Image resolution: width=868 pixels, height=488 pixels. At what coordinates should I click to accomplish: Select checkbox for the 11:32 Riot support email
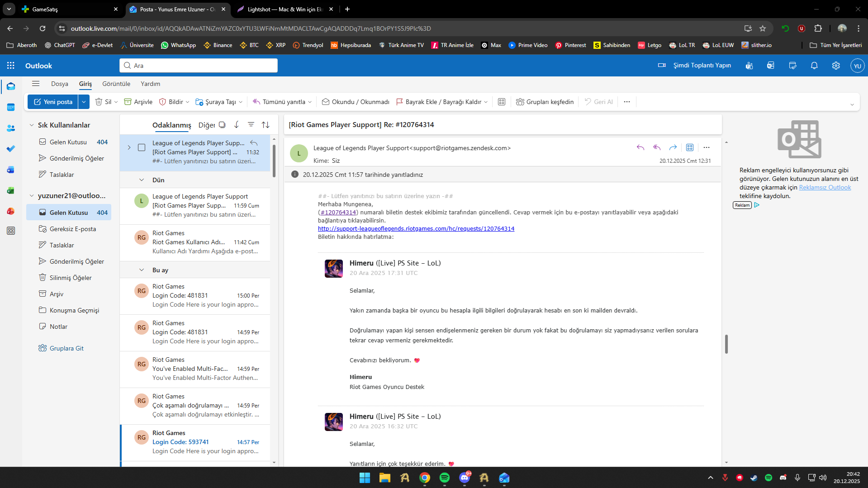[142, 147]
